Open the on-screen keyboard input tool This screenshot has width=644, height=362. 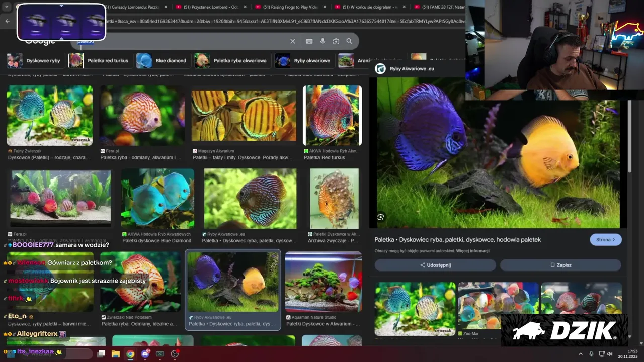pos(309,41)
